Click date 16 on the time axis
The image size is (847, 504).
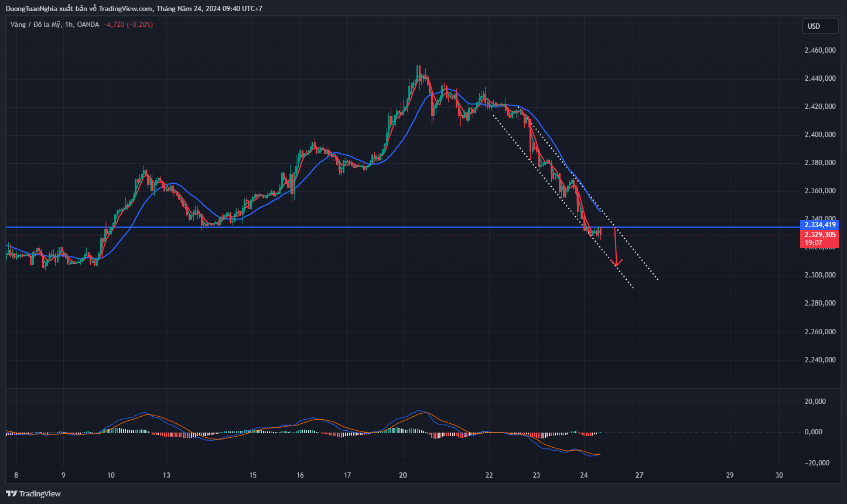300,475
